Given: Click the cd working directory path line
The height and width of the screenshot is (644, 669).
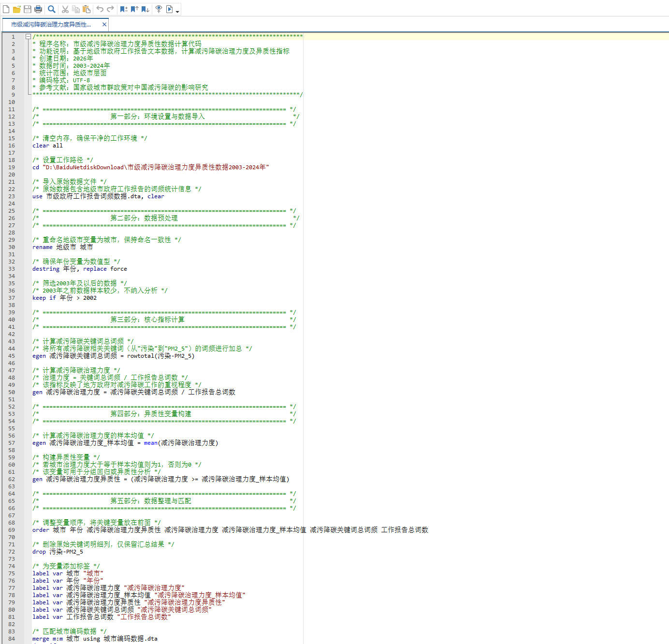Looking at the screenshot, I should 151,167.
